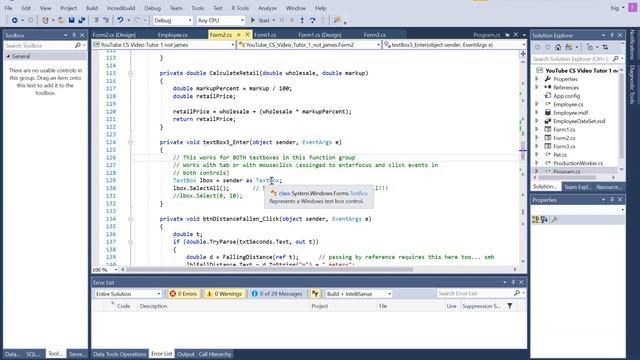Toggle Categorized view in Properties panel

pos(536,220)
